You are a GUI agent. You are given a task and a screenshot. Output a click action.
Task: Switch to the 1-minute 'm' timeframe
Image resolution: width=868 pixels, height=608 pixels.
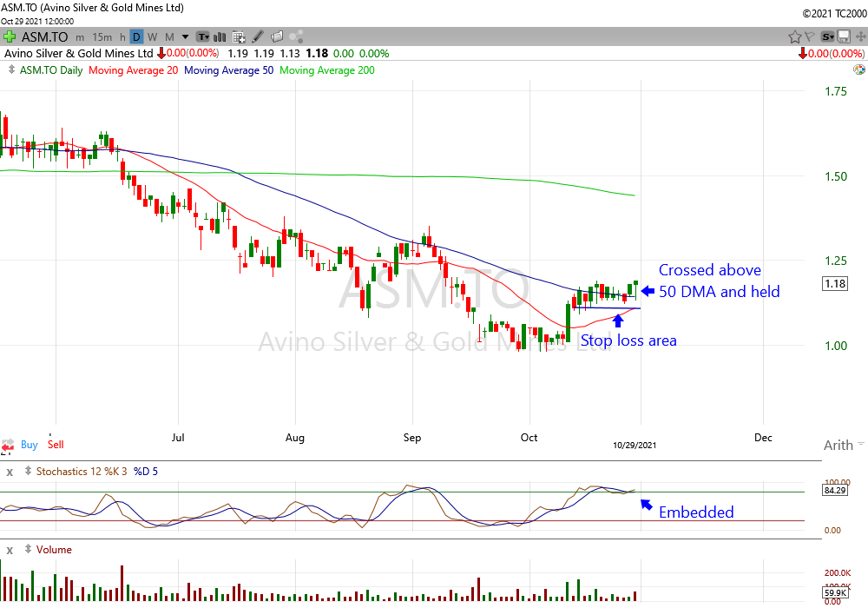click(80, 37)
